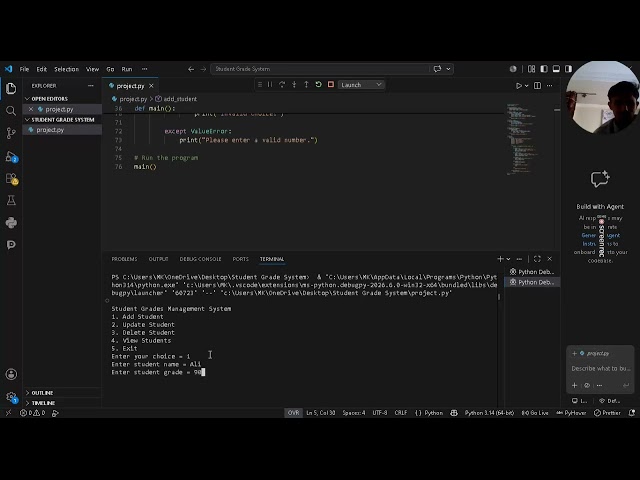Maximize the terminal panel size
Image resolution: width=640 pixels, height=480 pixels.
537,259
